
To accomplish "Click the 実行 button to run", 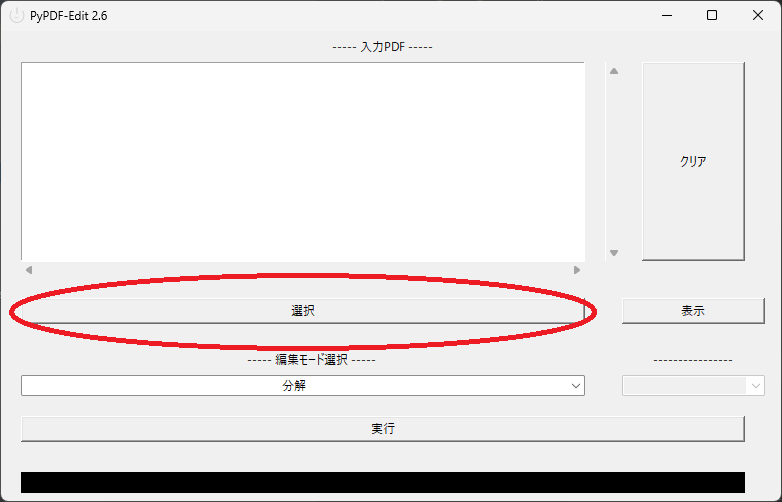I will (383, 429).
